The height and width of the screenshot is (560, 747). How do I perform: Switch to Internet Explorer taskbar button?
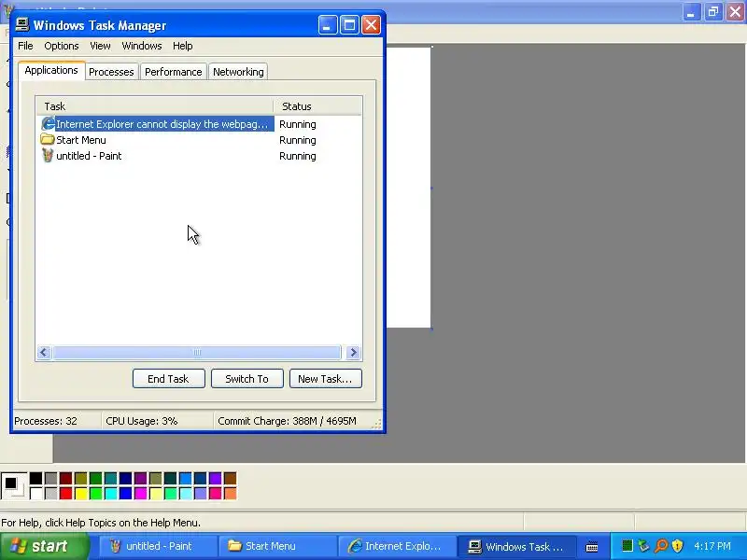coord(396,546)
